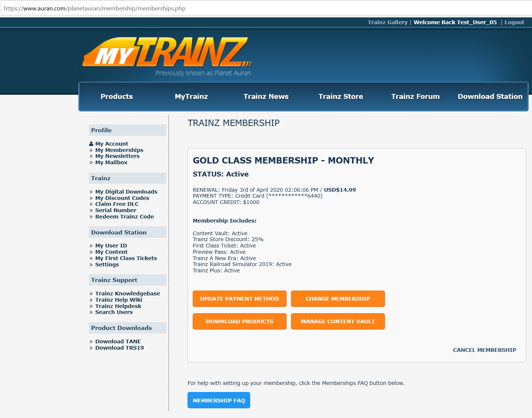
Task: Click the Change Membership button
Action: coord(338,299)
